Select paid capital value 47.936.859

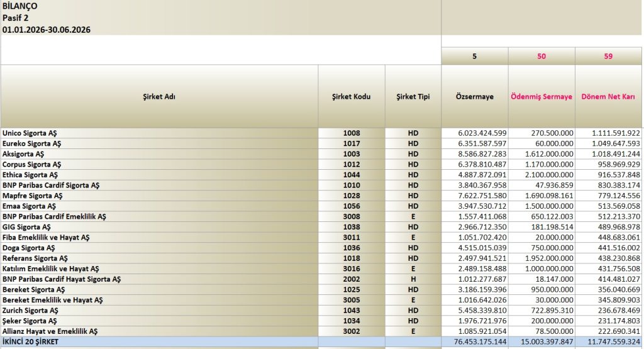point(541,185)
